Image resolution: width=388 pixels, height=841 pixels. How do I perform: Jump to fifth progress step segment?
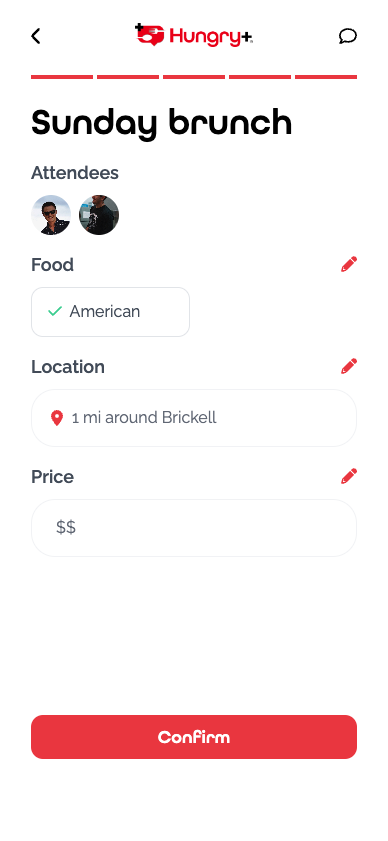pyautogui.click(x=326, y=77)
